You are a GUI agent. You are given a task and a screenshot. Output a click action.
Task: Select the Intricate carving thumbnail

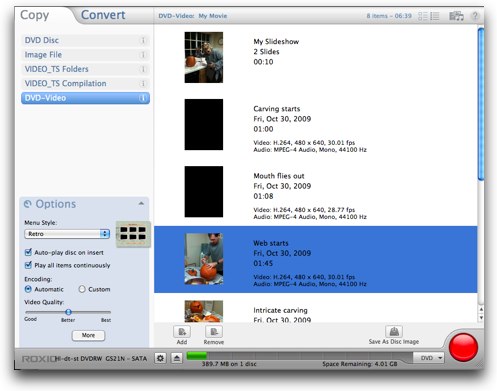click(x=204, y=311)
